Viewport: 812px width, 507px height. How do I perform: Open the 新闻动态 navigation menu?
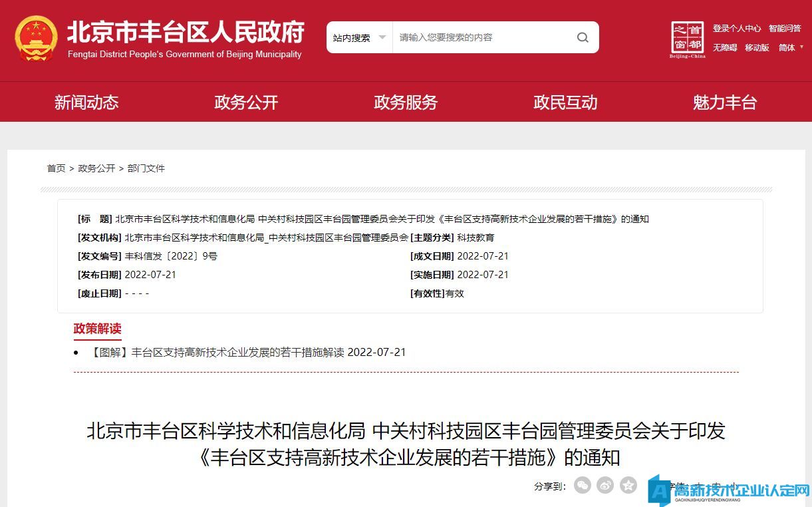(86, 102)
